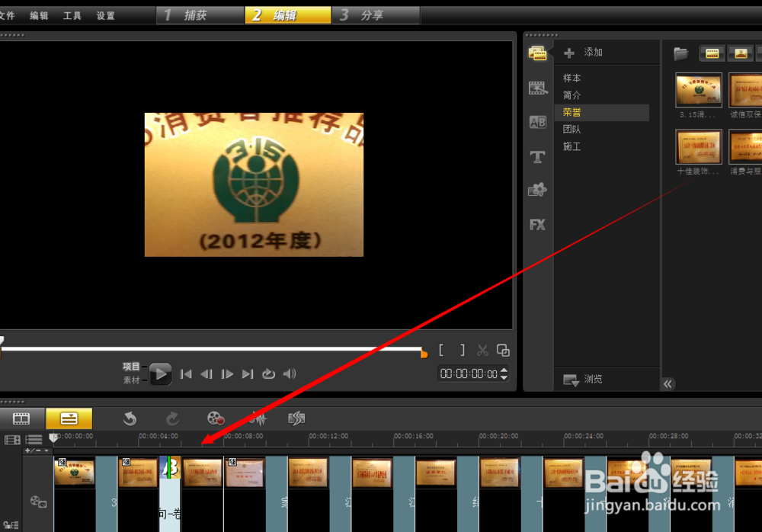The height and width of the screenshot is (532, 762).
Task: Enlarge the preview window icon
Action: coord(503,350)
